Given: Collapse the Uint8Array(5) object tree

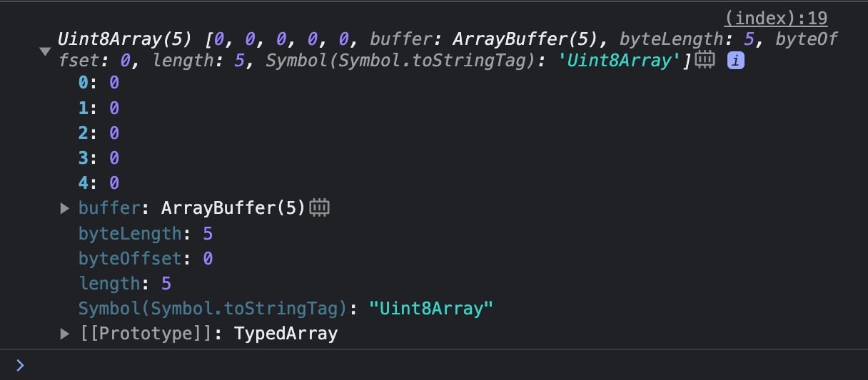Looking at the screenshot, I should click(45, 51).
